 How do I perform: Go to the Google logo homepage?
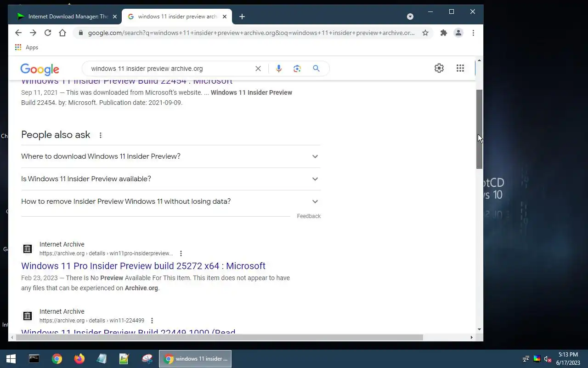[x=40, y=69]
